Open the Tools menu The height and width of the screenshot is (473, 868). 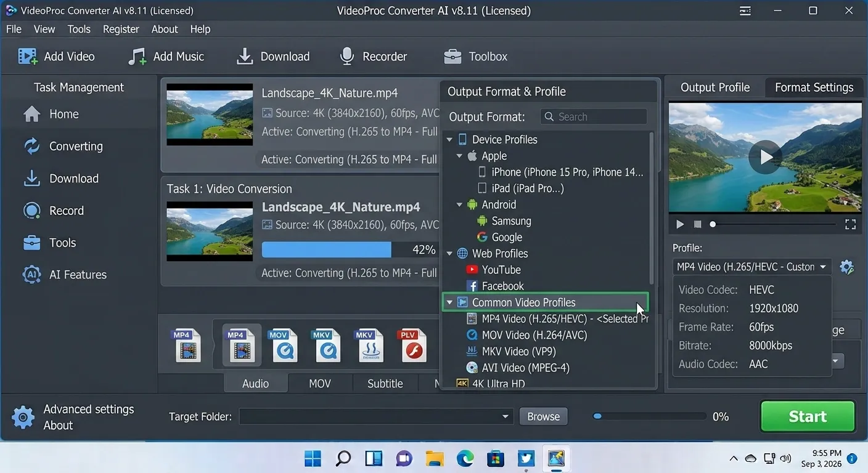(x=79, y=29)
